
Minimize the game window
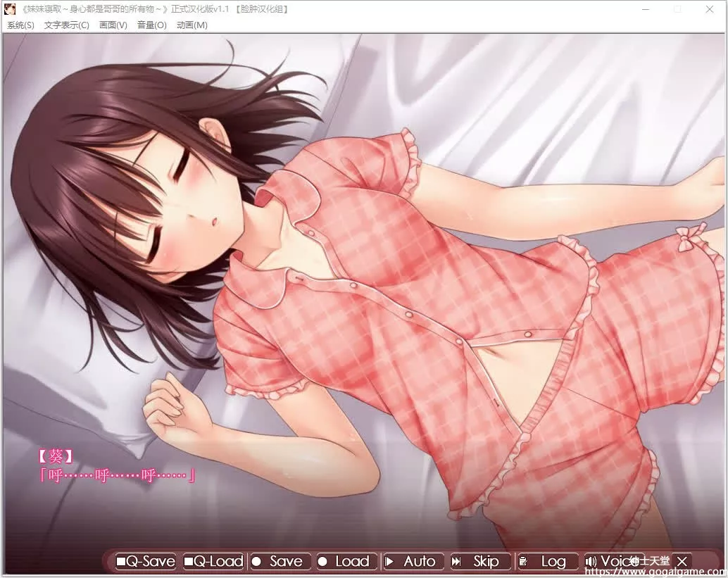[x=645, y=9]
